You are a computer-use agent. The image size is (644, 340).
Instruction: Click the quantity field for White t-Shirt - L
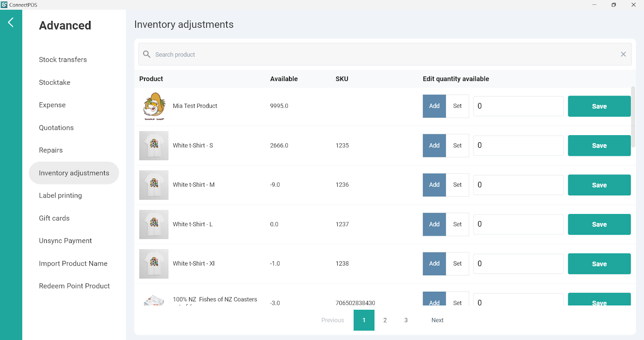tap(518, 225)
